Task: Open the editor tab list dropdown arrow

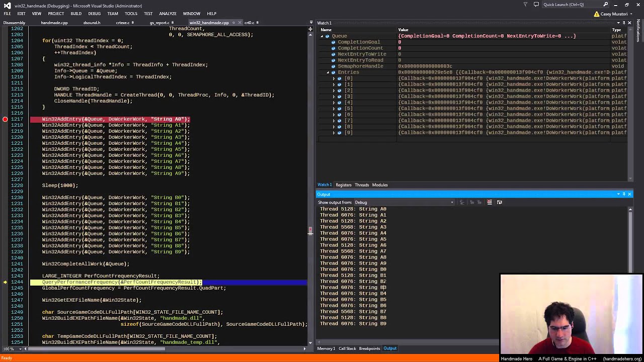Action: pos(310,23)
